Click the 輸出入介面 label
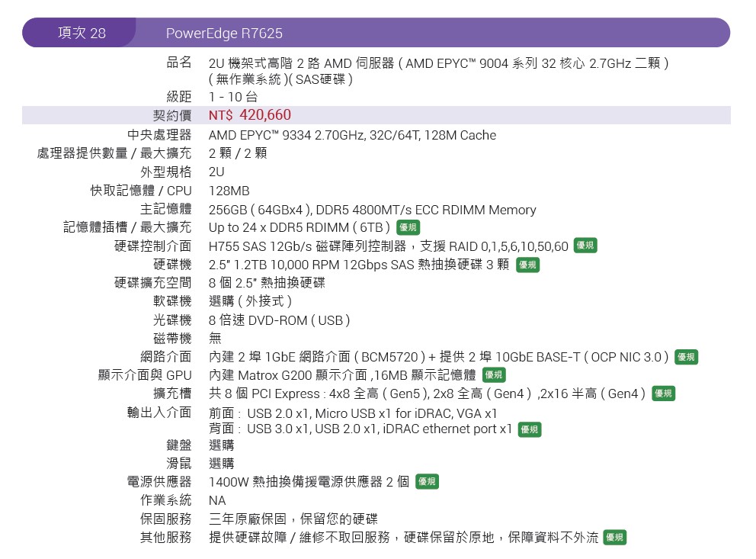The width and height of the screenshot is (756, 559). pos(159,413)
